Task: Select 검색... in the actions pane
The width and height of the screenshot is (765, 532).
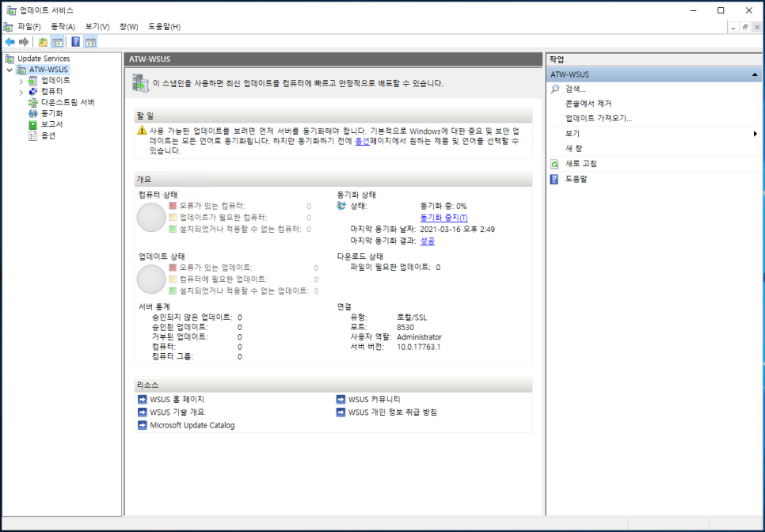Action: click(x=575, y=89)
